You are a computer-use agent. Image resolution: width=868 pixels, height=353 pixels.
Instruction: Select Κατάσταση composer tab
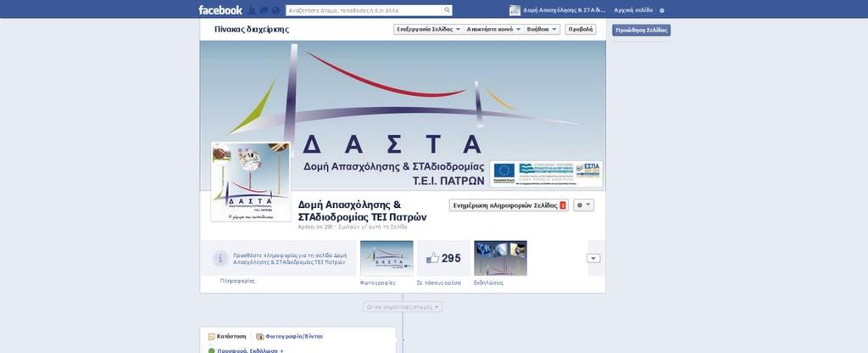point(227,336)
